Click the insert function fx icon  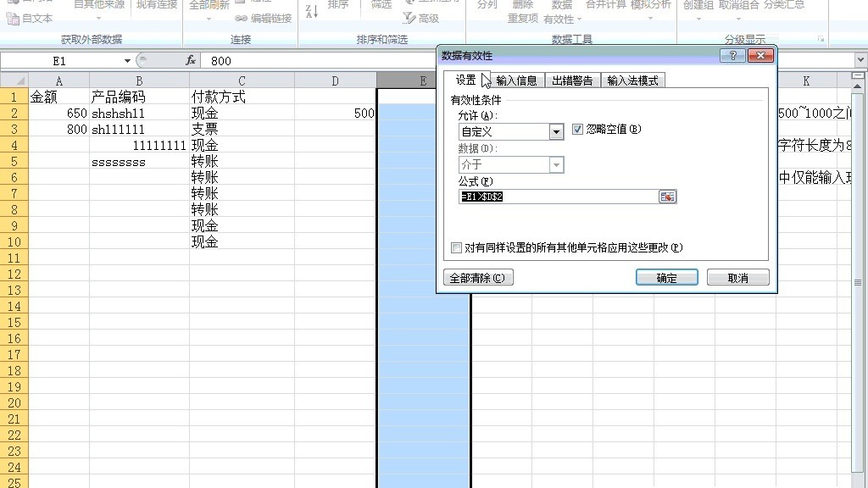(x=191, y=60)
